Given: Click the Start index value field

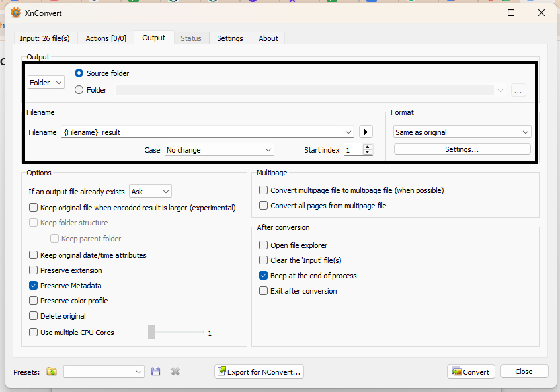Looking at the screenshot, I should [354, 150].
